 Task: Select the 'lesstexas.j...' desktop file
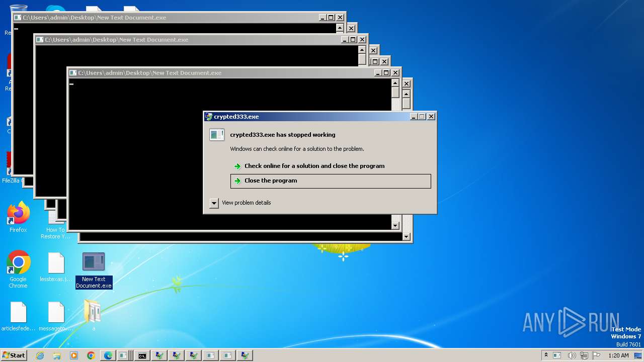[56, 267]
